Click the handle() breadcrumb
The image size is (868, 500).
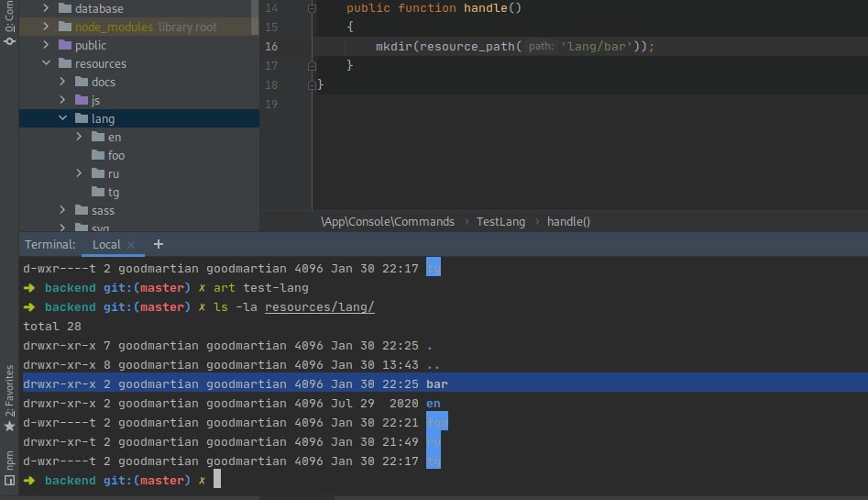pos(568,222)
